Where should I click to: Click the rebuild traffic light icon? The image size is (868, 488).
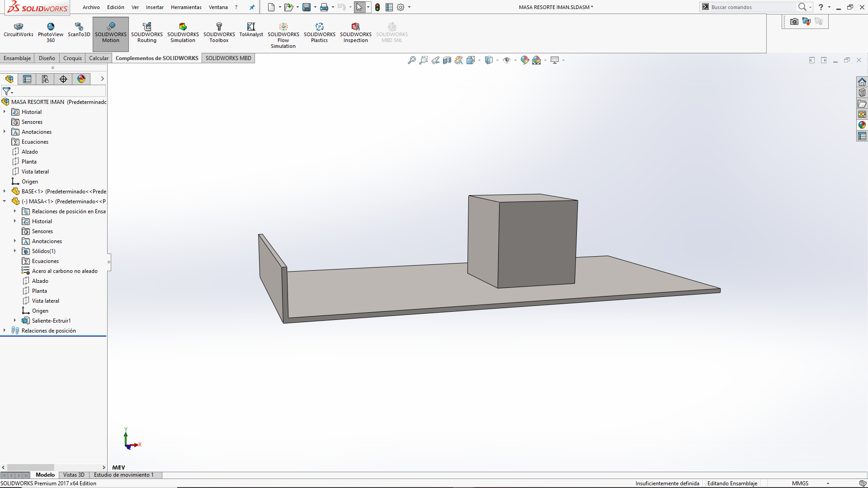pos(377,7)
